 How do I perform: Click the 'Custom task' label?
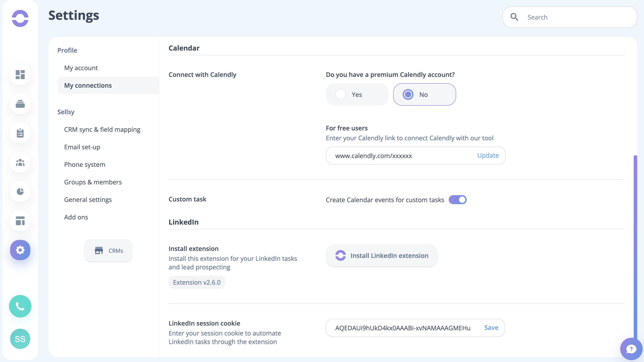point(187,199)
